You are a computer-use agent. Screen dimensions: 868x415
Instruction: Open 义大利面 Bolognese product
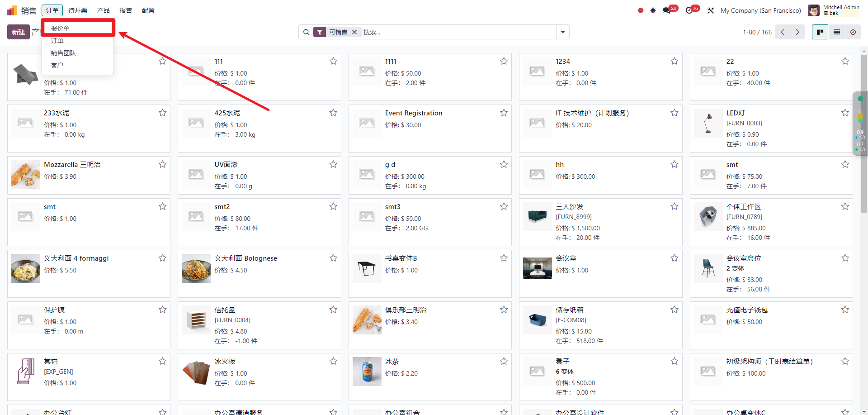tap(259, 274)
